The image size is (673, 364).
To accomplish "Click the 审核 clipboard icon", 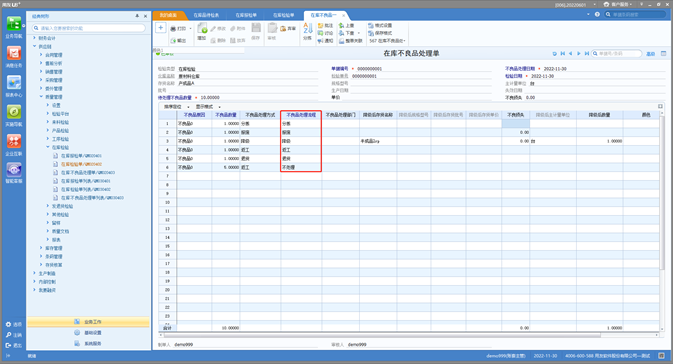I will coord(272,28).
